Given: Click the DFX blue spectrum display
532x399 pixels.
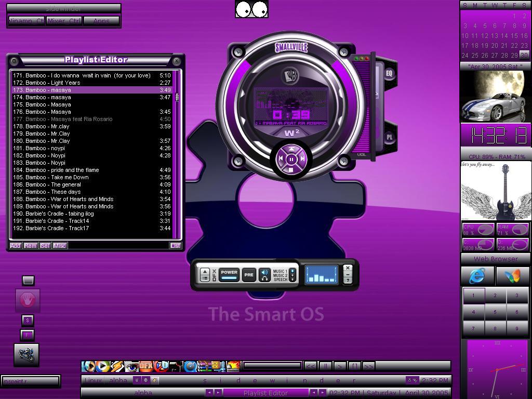Looking at the screenshot, I should pos(321,274).
